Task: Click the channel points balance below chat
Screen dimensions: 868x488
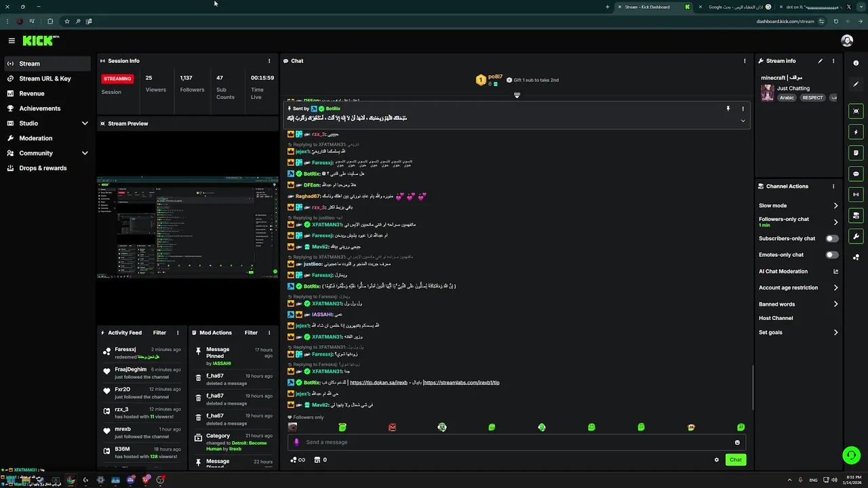Action: click(297, 460)
